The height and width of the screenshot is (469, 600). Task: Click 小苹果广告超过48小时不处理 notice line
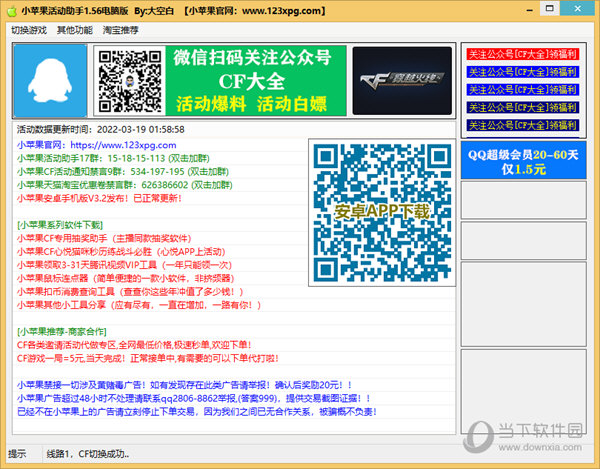coord(194,399)
